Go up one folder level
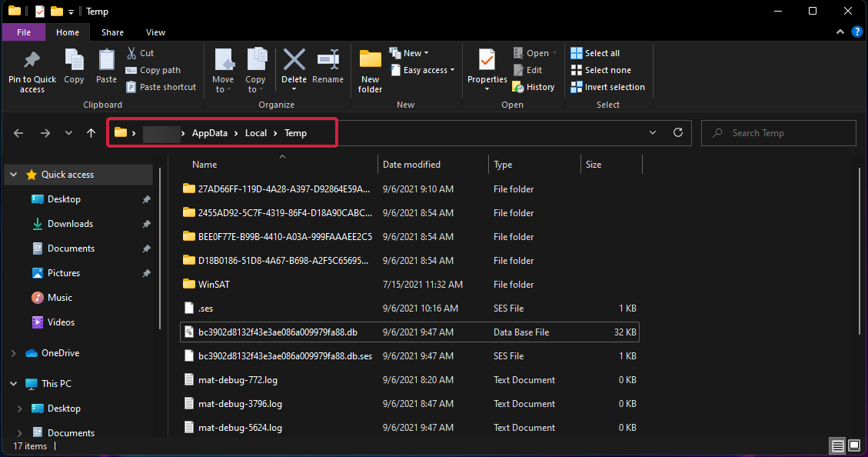 [x=91, y=133]
